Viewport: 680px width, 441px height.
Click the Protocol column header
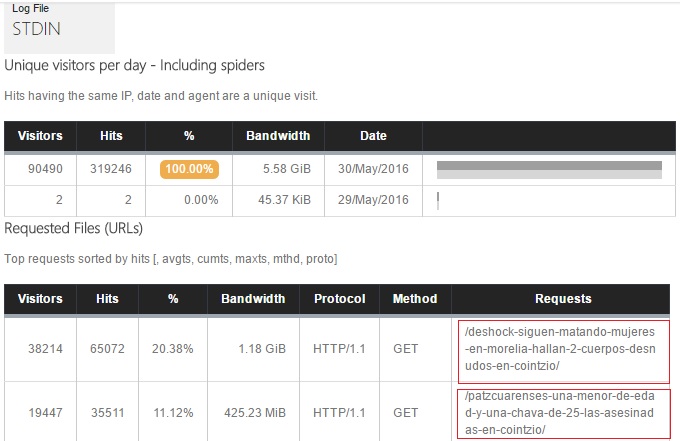[340, 299]
